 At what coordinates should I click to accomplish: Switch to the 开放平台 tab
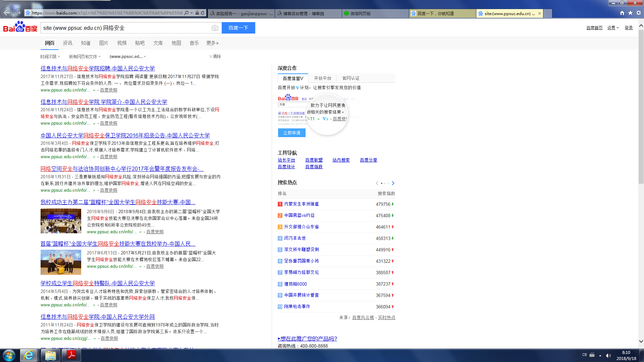pyautogui.click(x=322, y=78)
